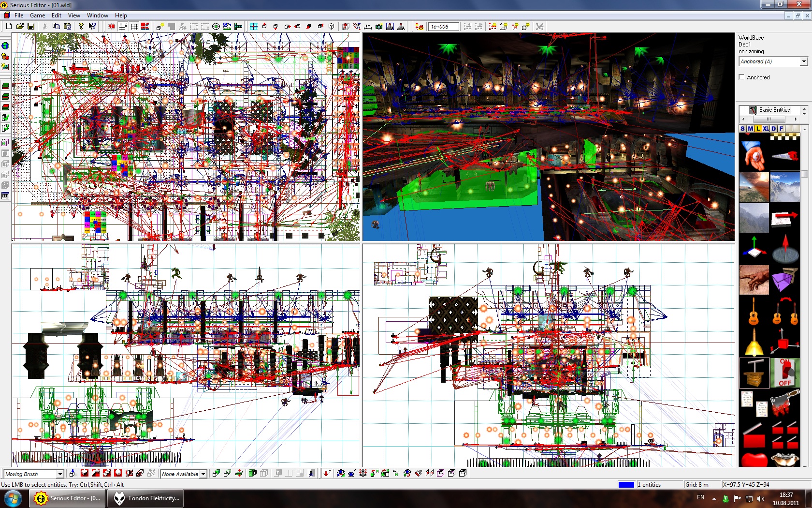Select the purple box entity thumbnail
This screenshot has width=812, height=508.
pos(785,280)
